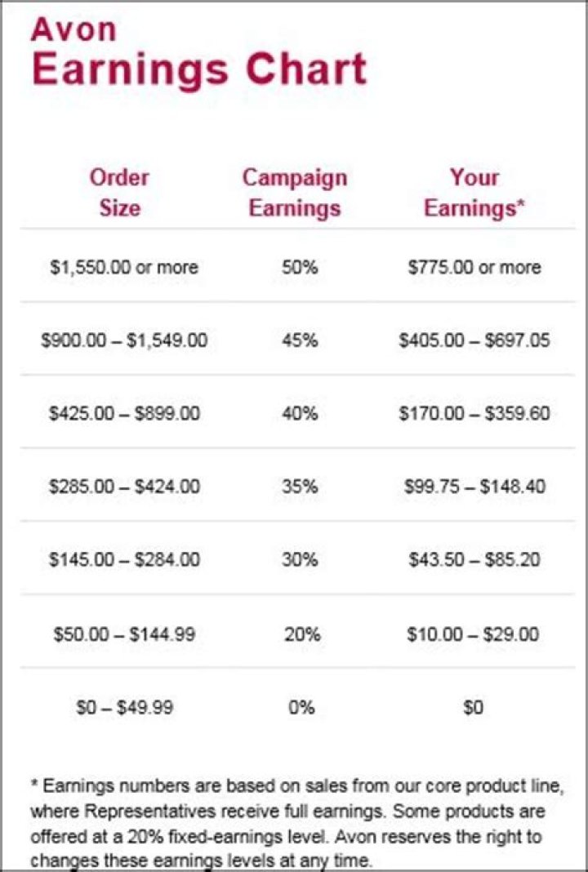Click the 30% campaign earnings value
This screenshot has width=588, height=872.
(x=299, y=559)
